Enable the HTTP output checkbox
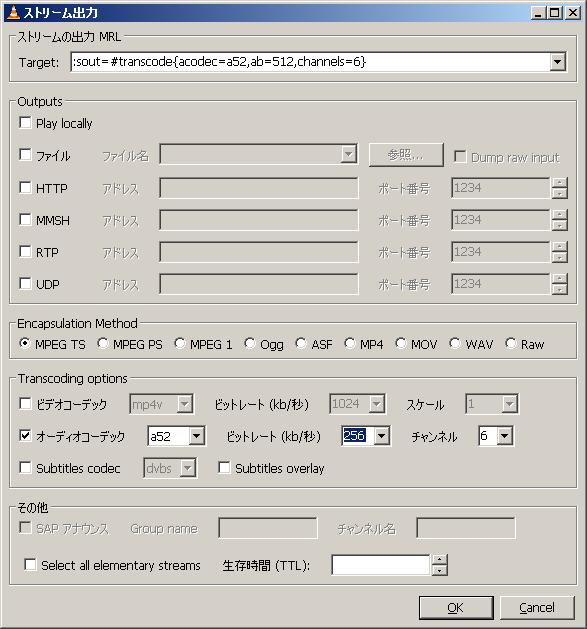This screenshot has width=587, height=629. pyautogui.click(x=25, y=187)
